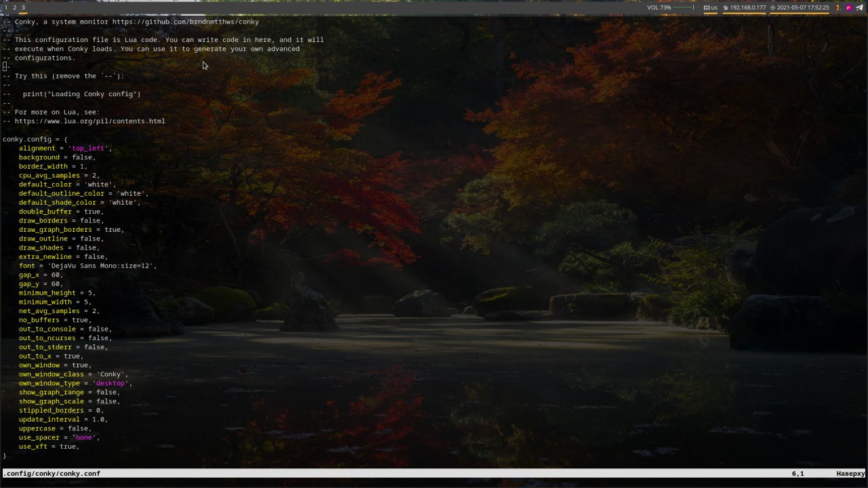Click the 'update_interval = 1.0' line
This screenshot has width=868, height=488.
point(63,420)
